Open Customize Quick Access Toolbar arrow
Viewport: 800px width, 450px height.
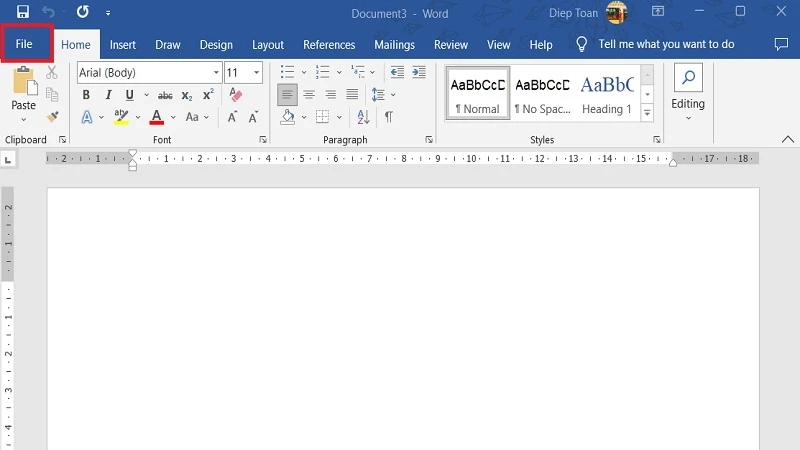pyautogui.click(x=108, y=13)
